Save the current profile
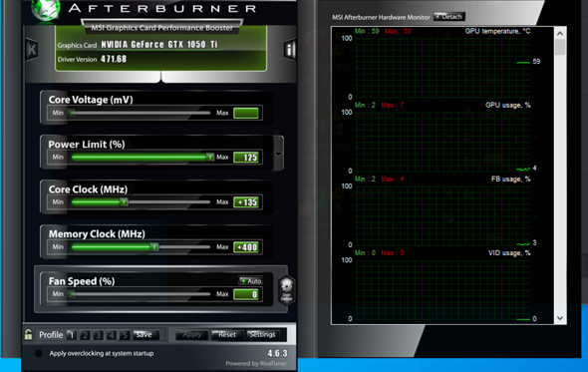This screenshot has width=588, height=372. [145, 334]
